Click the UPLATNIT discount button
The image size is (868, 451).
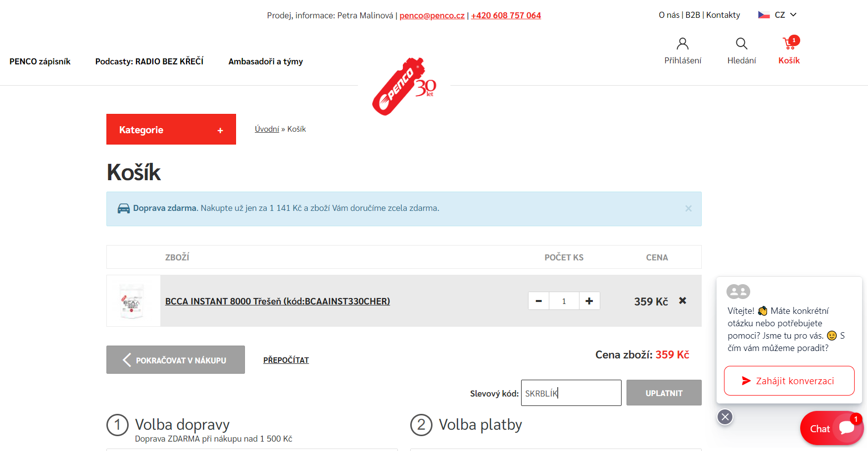tap(664, 393)
